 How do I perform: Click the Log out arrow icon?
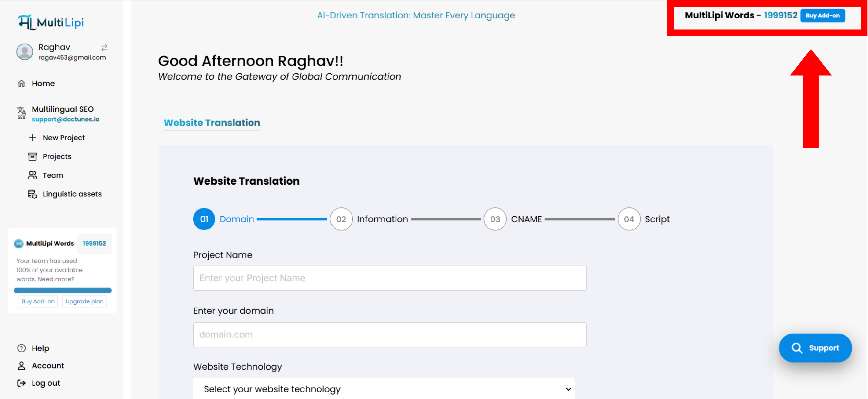[22, 383]
